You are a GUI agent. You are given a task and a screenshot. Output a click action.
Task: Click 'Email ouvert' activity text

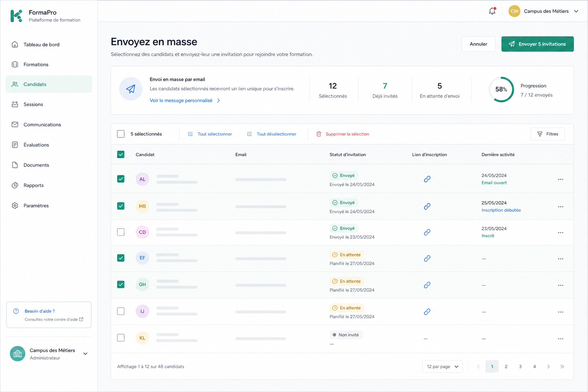(494, 183)
